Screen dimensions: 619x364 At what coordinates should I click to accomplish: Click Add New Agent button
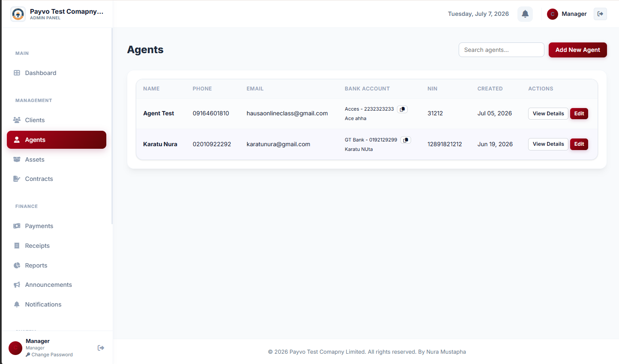tap(577, 50)
